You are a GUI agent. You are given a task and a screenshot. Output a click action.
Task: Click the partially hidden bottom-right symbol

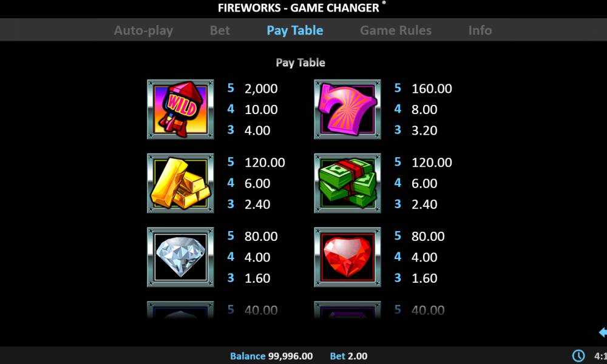(348, 310)
